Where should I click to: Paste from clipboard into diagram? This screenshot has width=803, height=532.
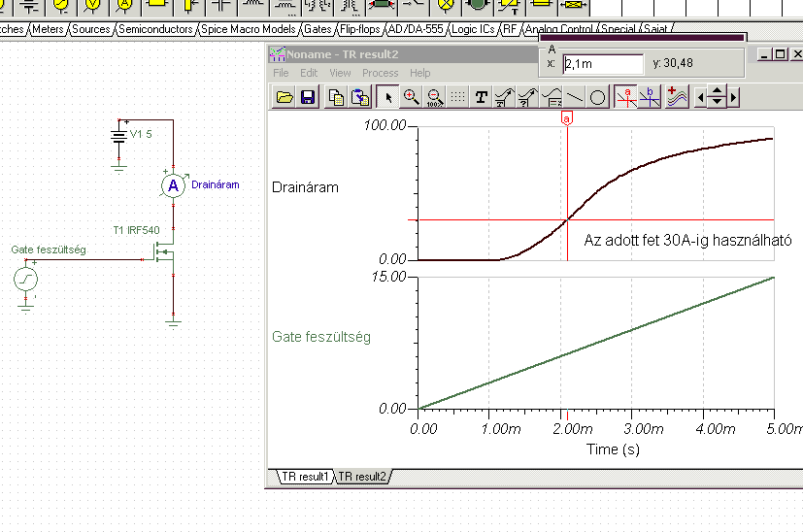coord(360,97)
